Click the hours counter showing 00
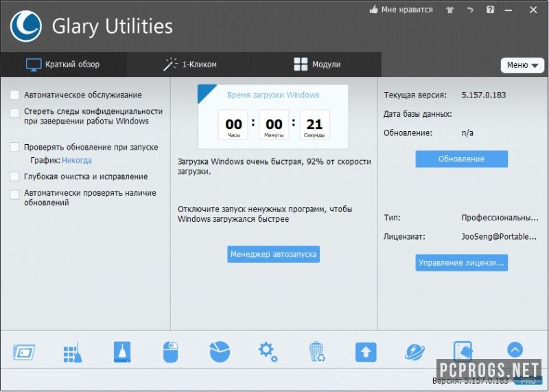549x392 pixels. 233,125
